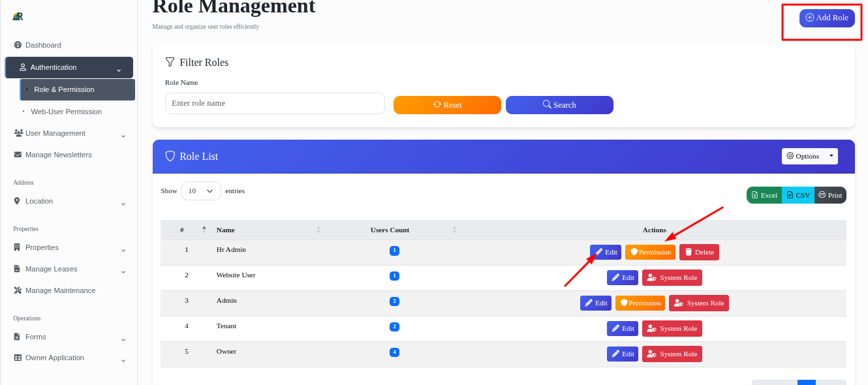Click the Dashboard globe icon
Screen dimensions: 868x385
17,45
